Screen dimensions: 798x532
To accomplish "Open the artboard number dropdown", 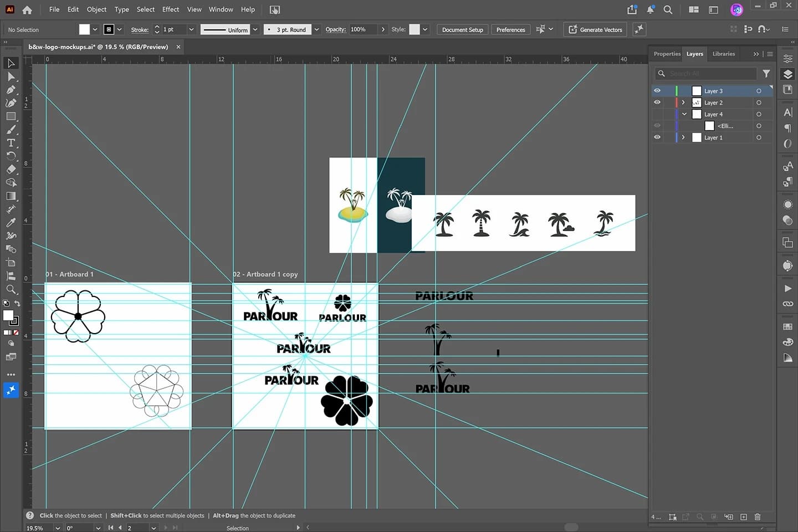I will (154, 528).
